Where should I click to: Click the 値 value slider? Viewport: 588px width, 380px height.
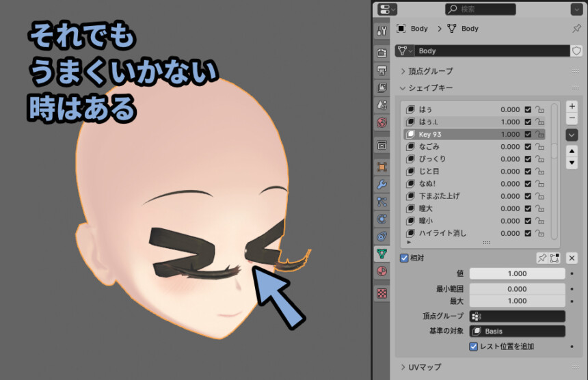pyautogui.click(x=517, y=273)
